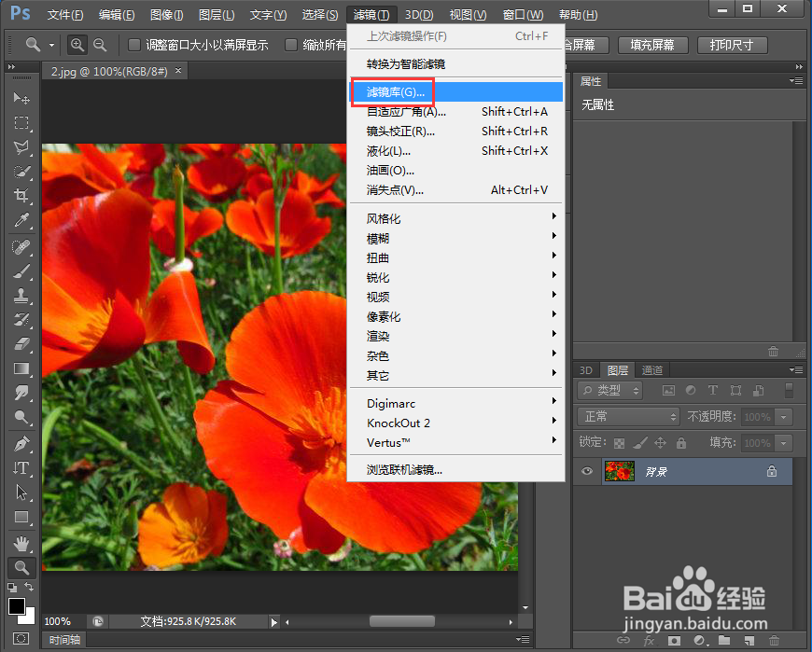
Task: Click the 打印尺寸 button
Action: pyautogui.click(x=732, y=45)
